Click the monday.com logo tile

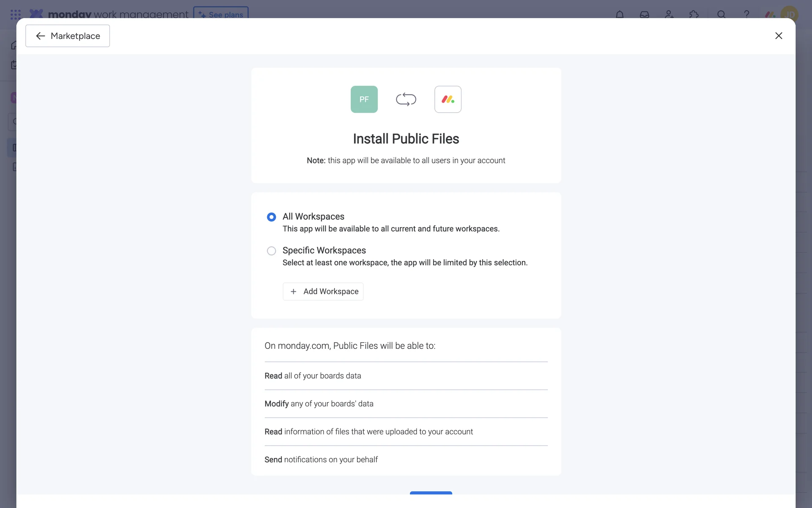coord(447,99)
